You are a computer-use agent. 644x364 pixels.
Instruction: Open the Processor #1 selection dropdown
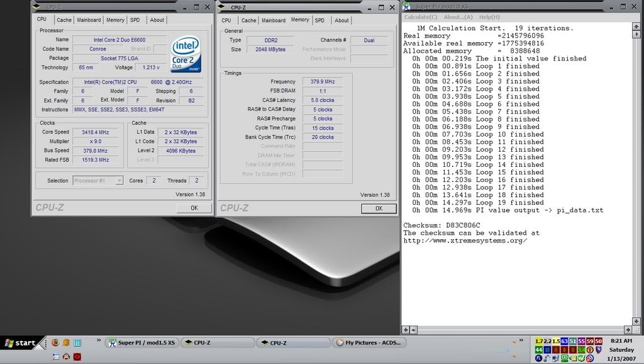pyautogui.click(x=97, y=180)
